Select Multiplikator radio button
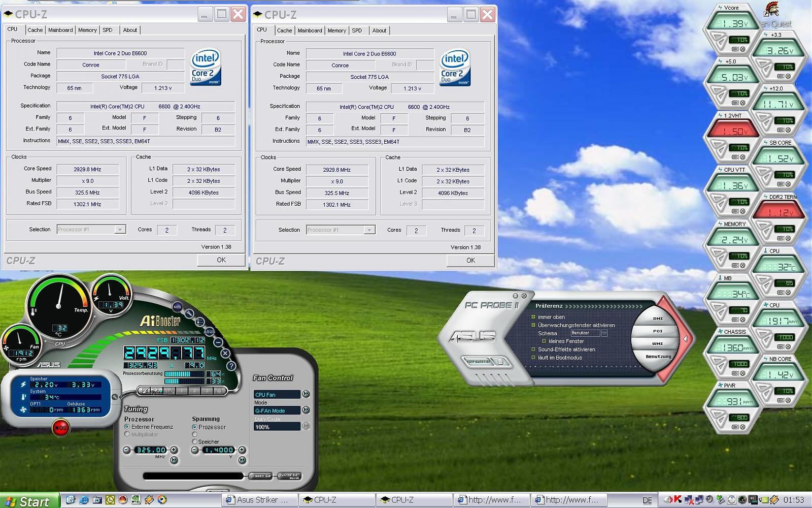The width and height of the screenshot is (812, 508). 127,434
